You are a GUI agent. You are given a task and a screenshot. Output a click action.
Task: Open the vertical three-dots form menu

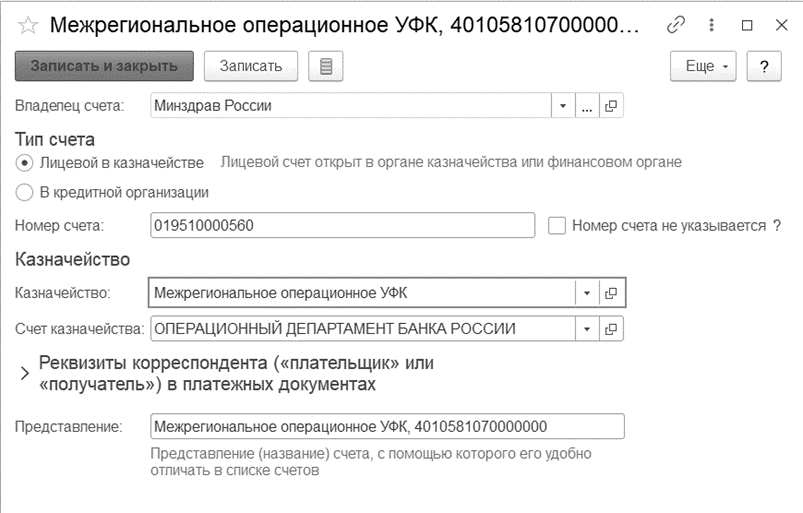coord(711,25)
